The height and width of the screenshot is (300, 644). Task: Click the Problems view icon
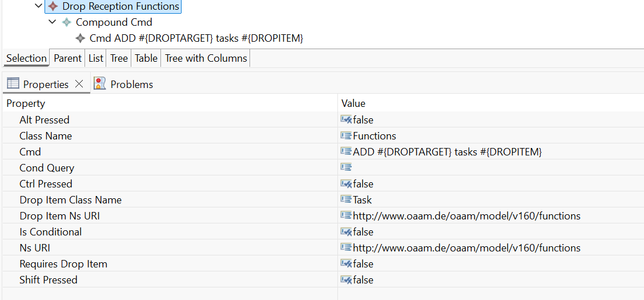tap(100, 84)
